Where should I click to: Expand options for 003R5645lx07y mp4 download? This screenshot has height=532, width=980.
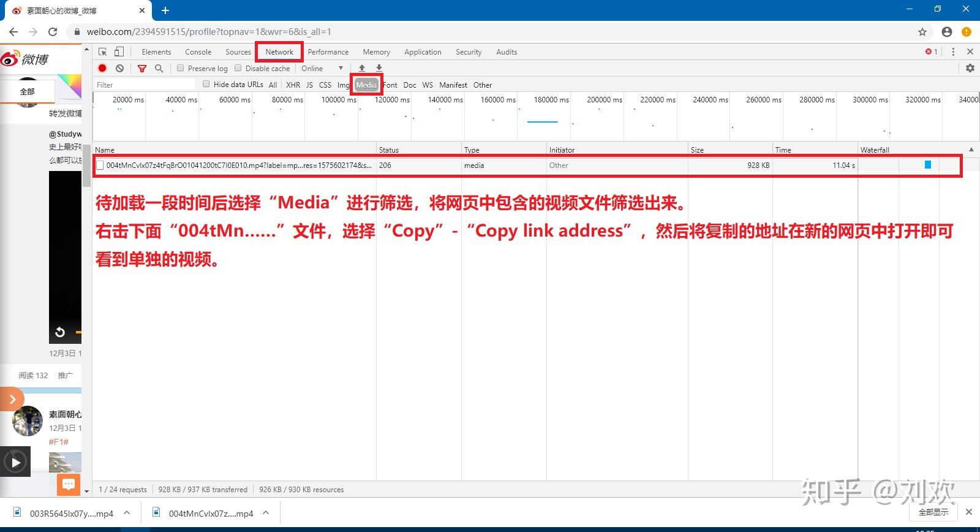coord(127,513)
